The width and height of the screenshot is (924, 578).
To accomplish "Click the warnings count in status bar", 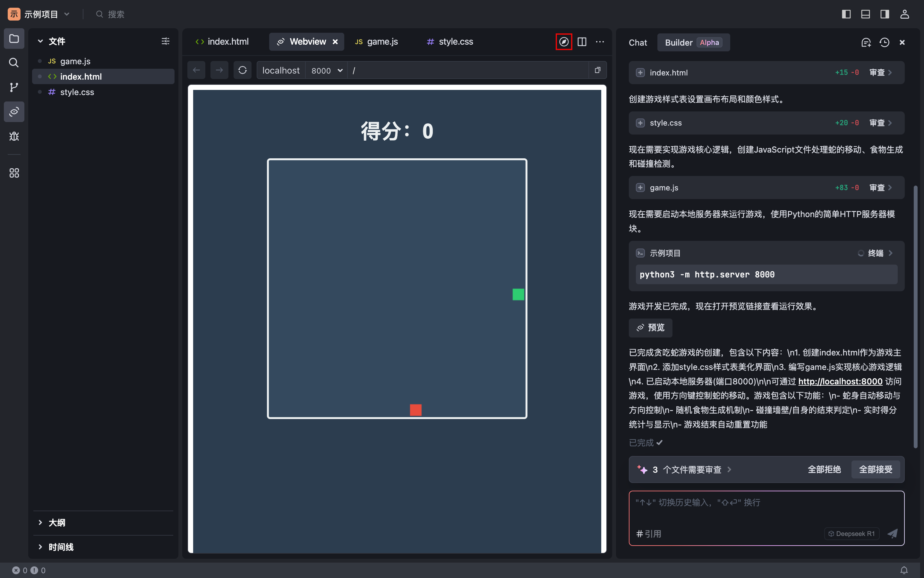I will [38, 570].
